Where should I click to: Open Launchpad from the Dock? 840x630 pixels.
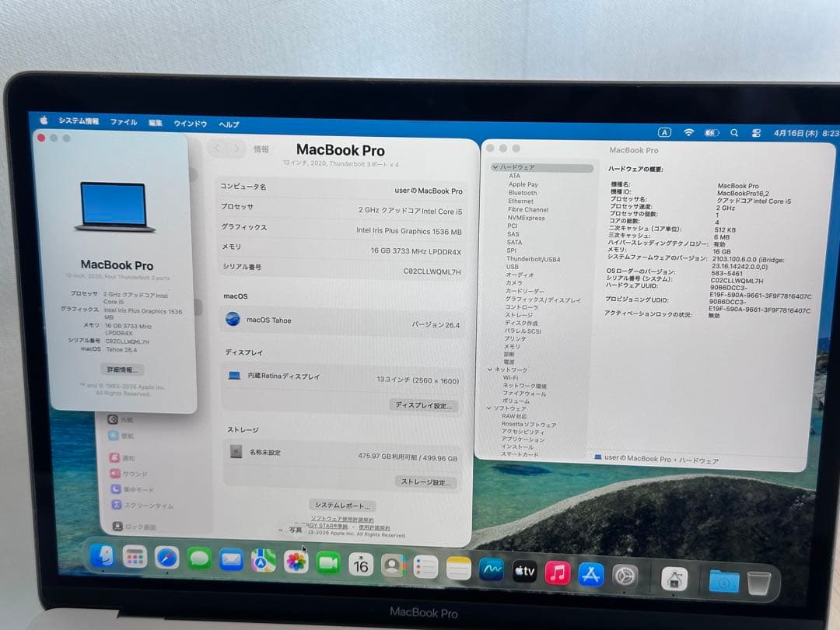(x=135, y=557)
